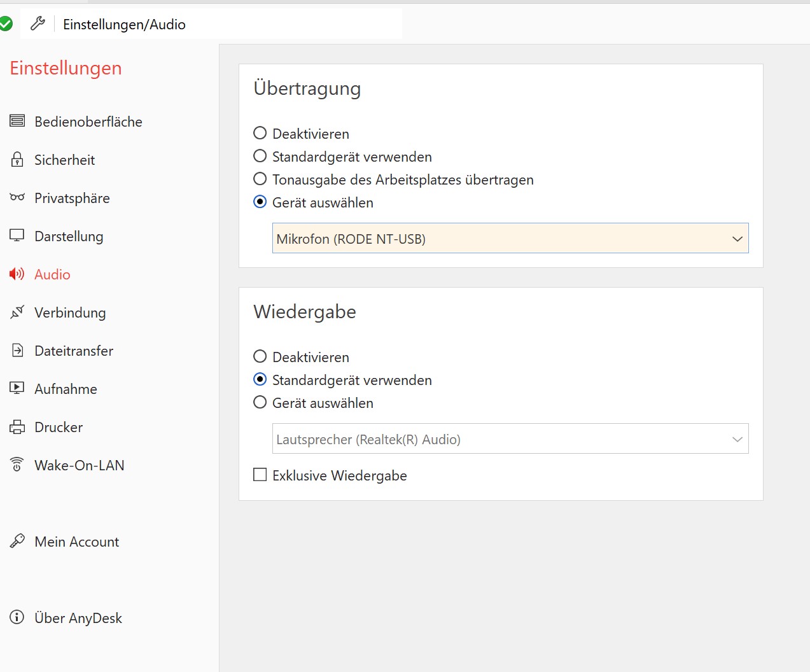Image resolution: width=810 pixels, height=672 pixels.
Task: Click the printer icon for Drucker
Action: tap(17, 427)
